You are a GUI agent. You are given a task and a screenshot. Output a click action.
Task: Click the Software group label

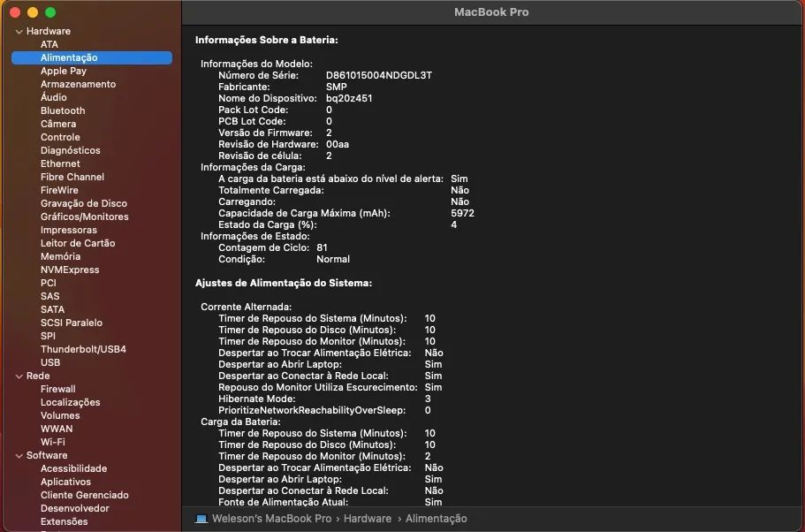[47, 455]
